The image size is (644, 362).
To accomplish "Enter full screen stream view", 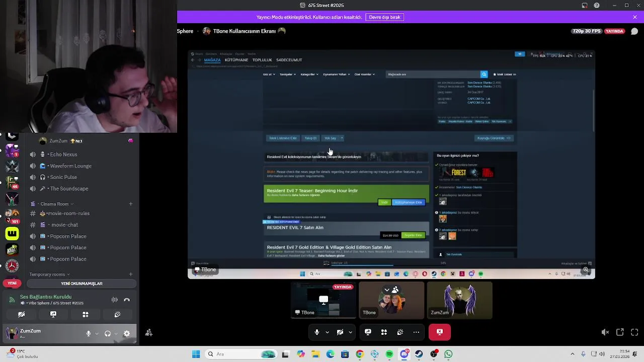I will 634,332.
